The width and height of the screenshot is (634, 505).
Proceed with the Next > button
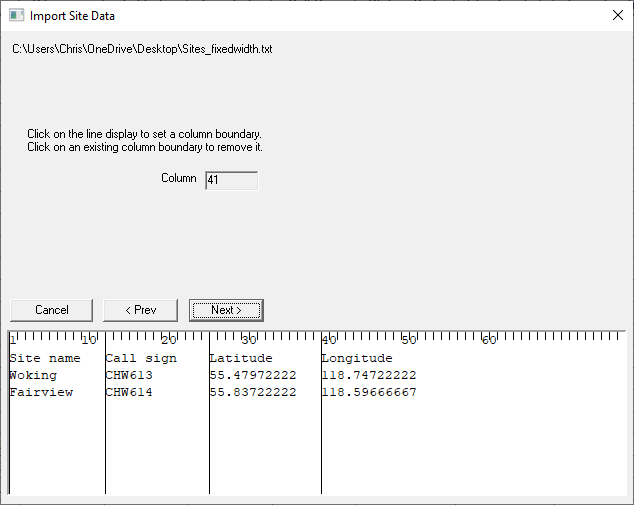tap(226, 310)
